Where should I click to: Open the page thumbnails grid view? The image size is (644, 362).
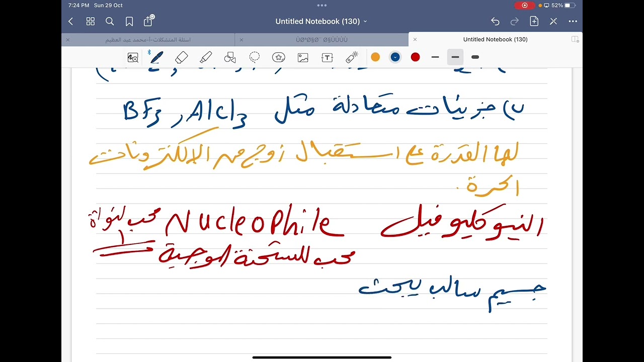point(91,21)
